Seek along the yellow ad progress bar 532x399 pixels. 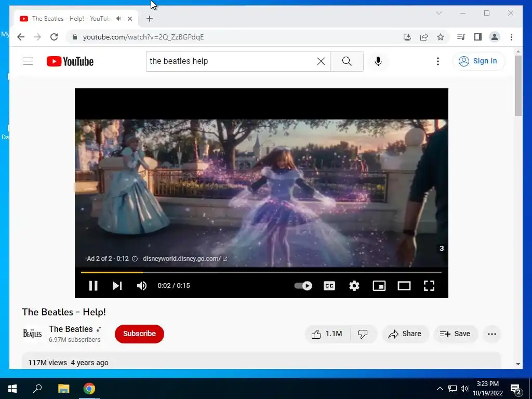pos(261,272)
